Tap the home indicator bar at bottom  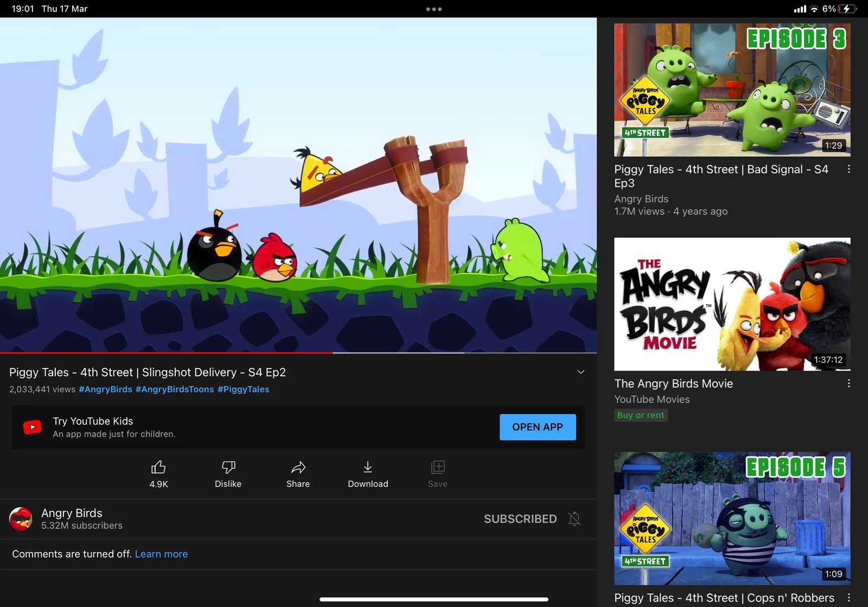point(434,599)
